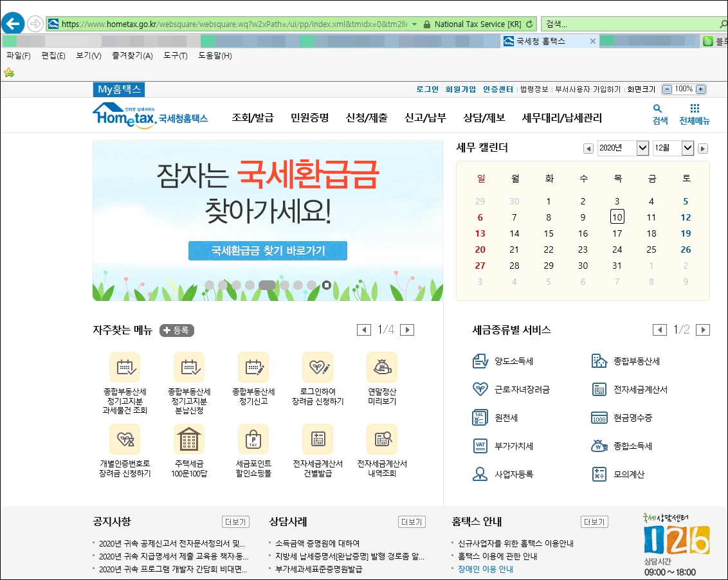Click 국세환급금 찾기 바로가기 button
Viewport: 728px width, 580px height.
(268, 251)
